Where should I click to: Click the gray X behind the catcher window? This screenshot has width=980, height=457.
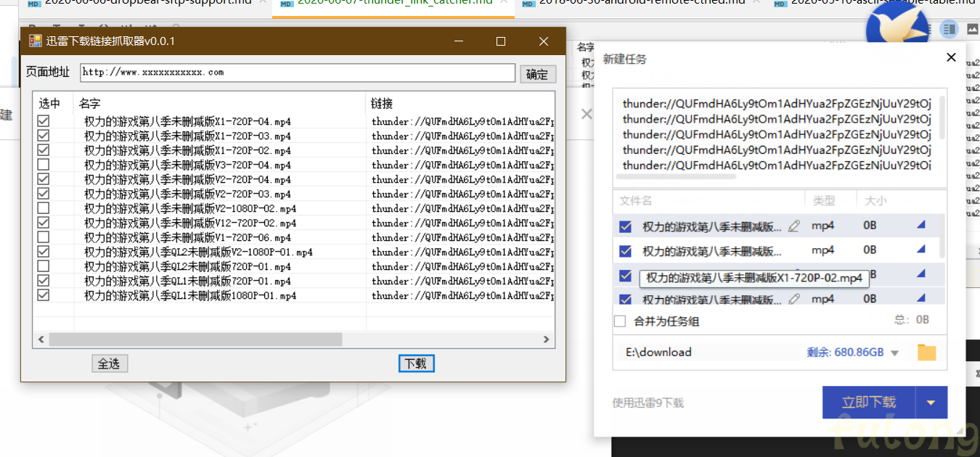[x=587, y=114]
